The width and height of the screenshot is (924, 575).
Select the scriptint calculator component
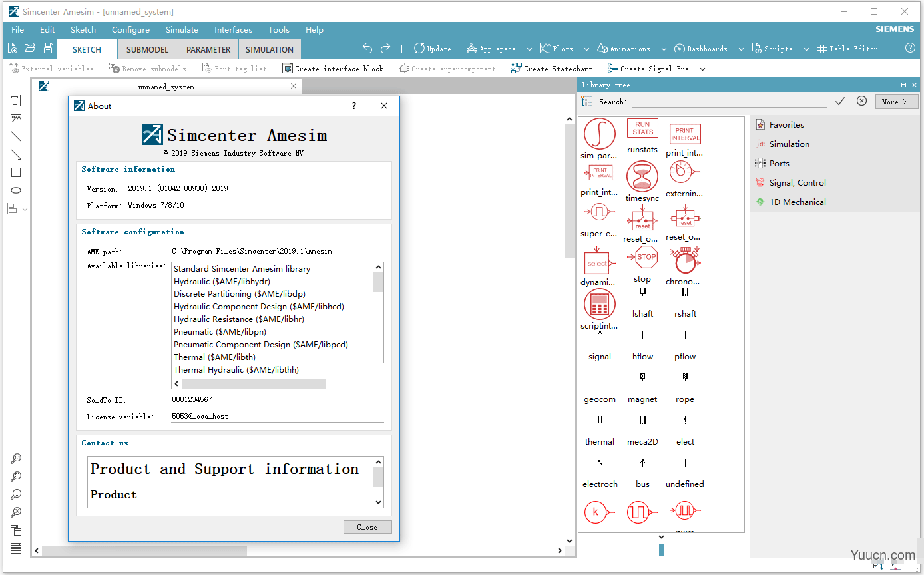600,305
